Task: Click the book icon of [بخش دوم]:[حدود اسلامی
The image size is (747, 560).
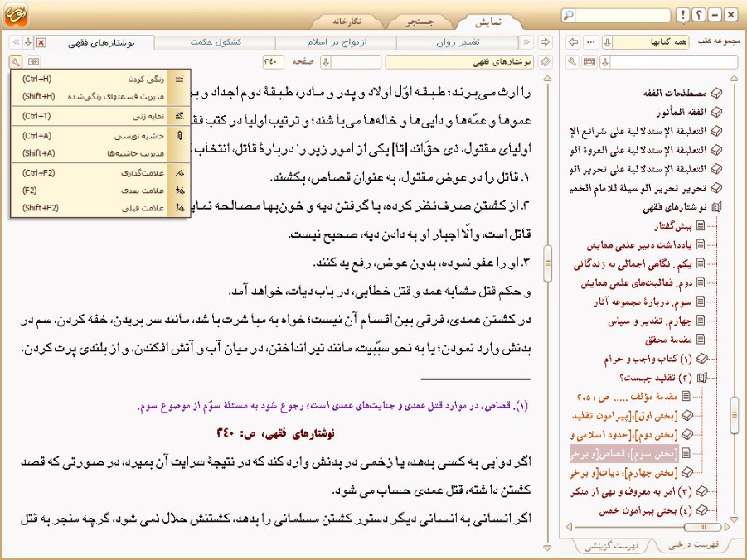Action: tap(686, 434)
